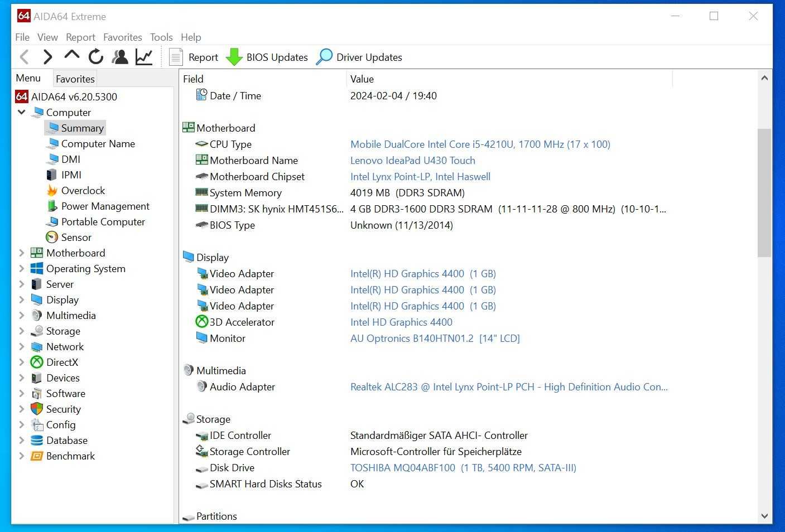
Task: Click the Benchmark icon in tree
Action: click(x=37, y=456)
